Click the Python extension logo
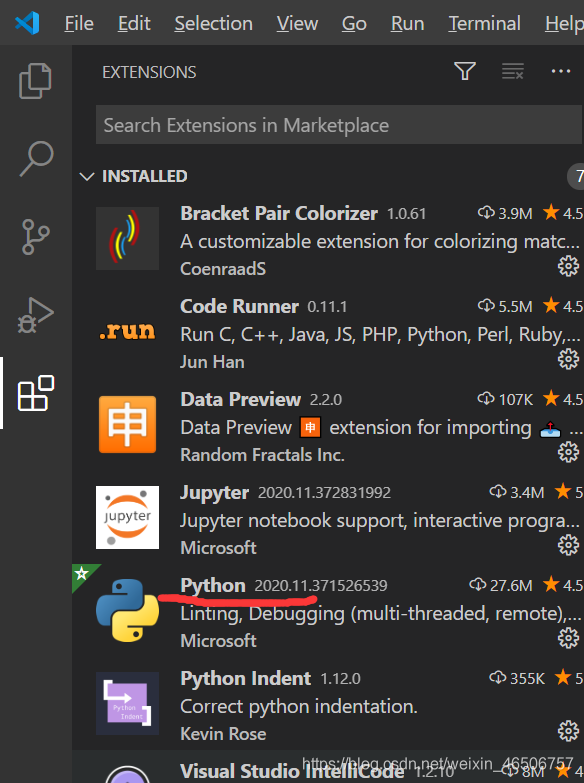 click(127, 610)
